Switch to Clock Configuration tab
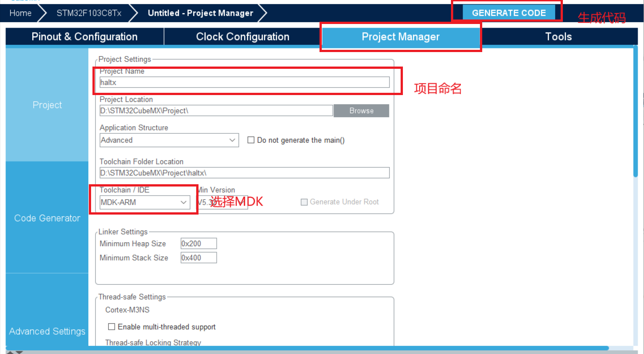 pyautogui.click(x=242, y=37)
